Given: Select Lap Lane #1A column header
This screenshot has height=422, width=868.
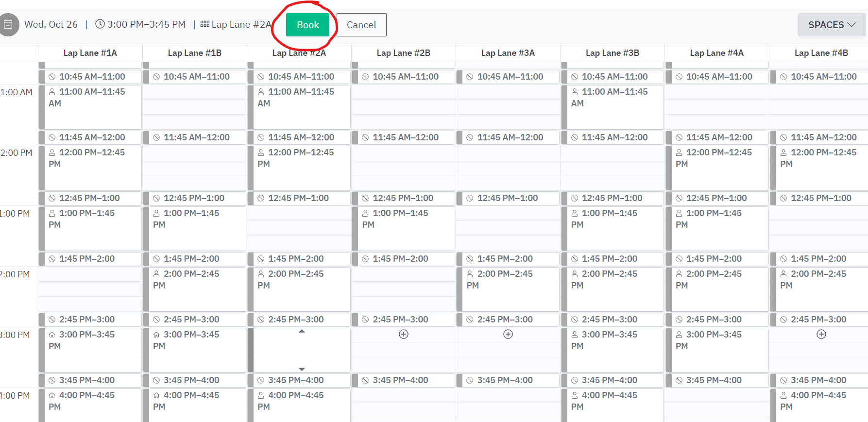Looking at the screenshot, I should [90, 53].
